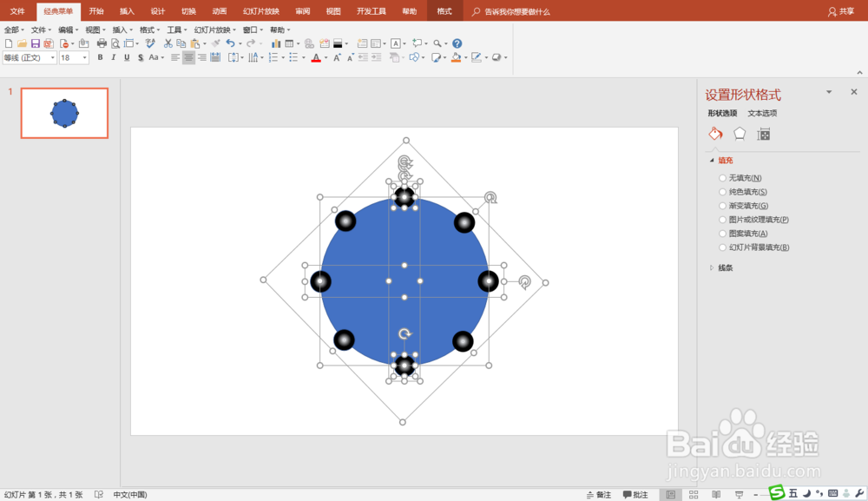Apply text shadow with the S icon
The width and height of the screenshot is (868, 501).
tap(141, 57)
